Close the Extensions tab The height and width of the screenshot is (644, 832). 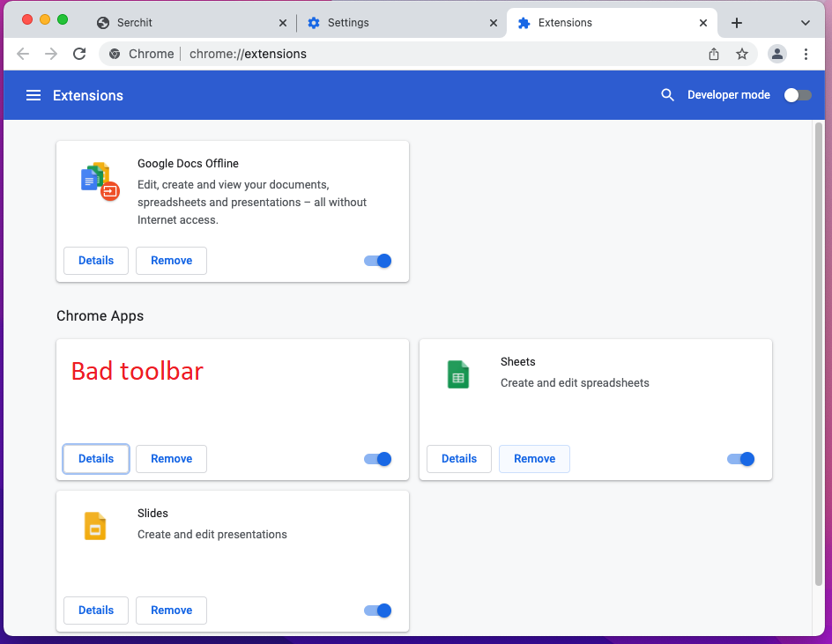[703, 23]
